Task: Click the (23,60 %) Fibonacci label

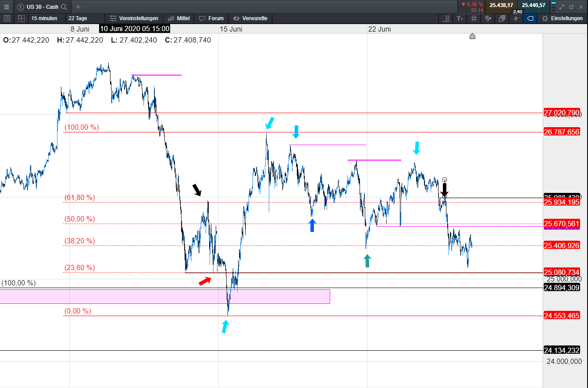Action: [x=80, y=268]
